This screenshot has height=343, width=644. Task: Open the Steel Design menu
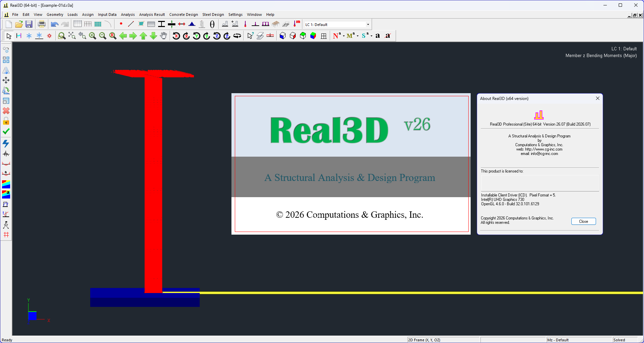click(x=213, y=15)
